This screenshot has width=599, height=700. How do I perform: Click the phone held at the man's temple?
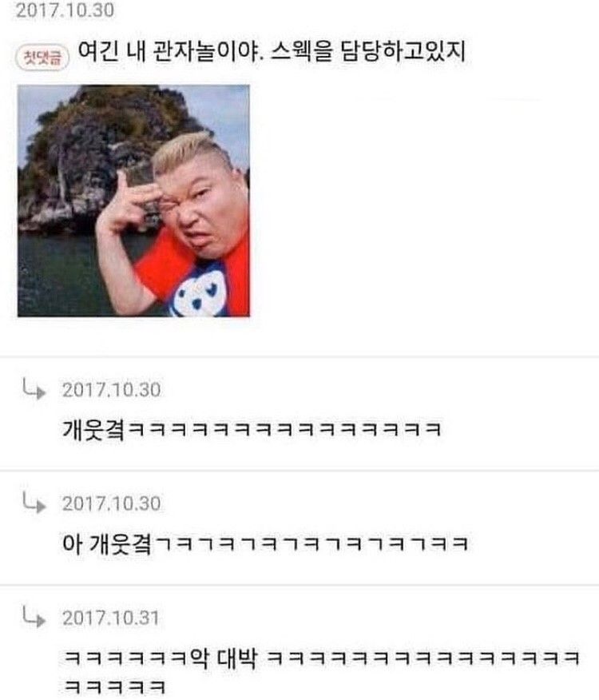tap(140, 180)
